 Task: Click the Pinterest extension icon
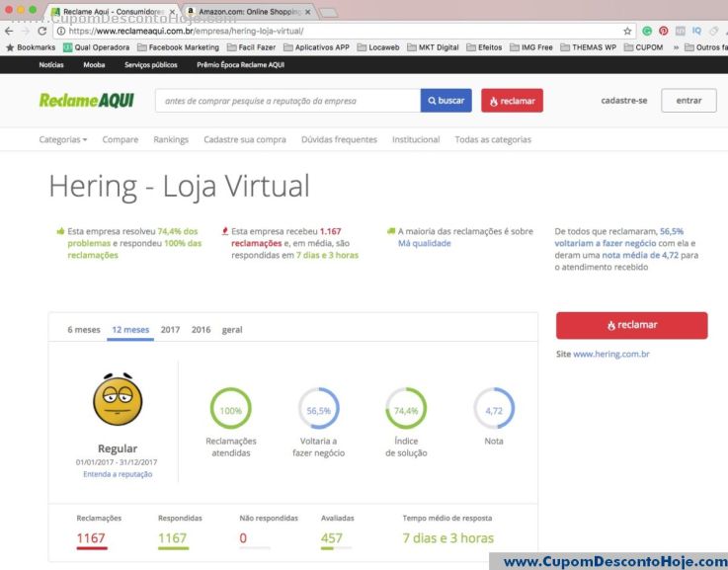[x=664, y=31]
